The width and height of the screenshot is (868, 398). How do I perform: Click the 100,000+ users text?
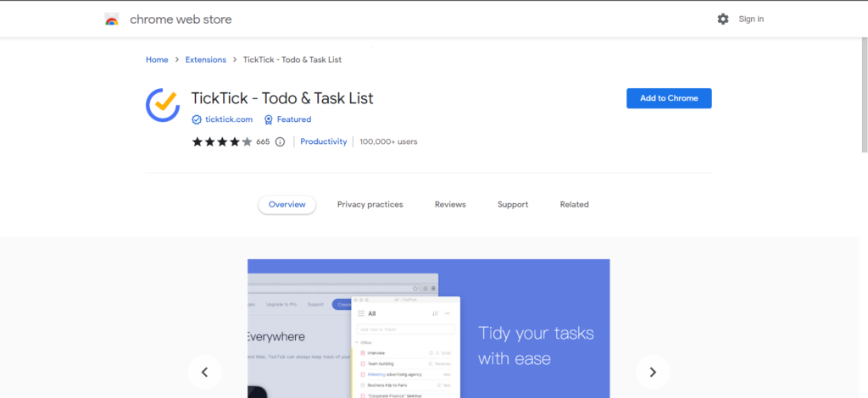click(388, 141)
